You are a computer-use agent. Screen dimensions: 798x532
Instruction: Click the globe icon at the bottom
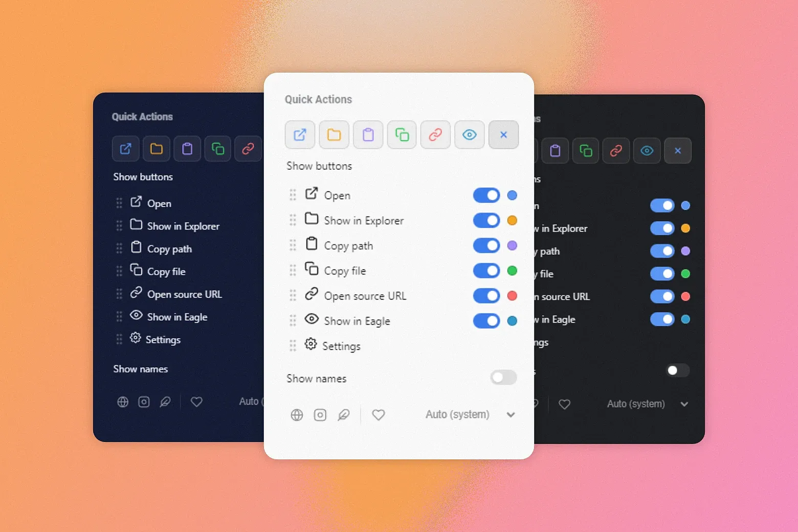click(x=297, y=414)
